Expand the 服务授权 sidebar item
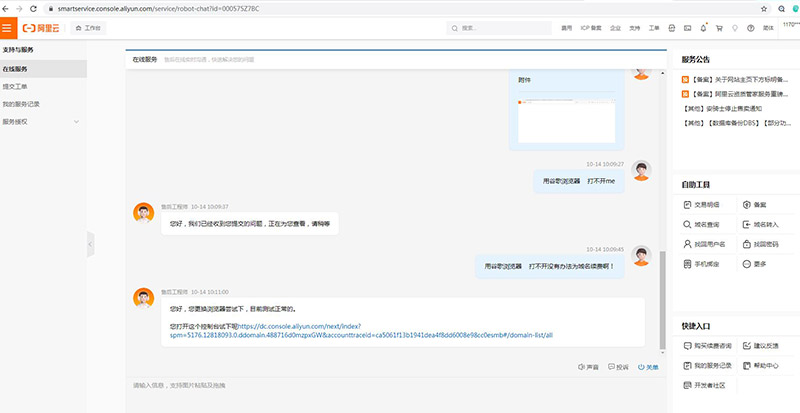This screenshot has height=413, width=800. 40,122
